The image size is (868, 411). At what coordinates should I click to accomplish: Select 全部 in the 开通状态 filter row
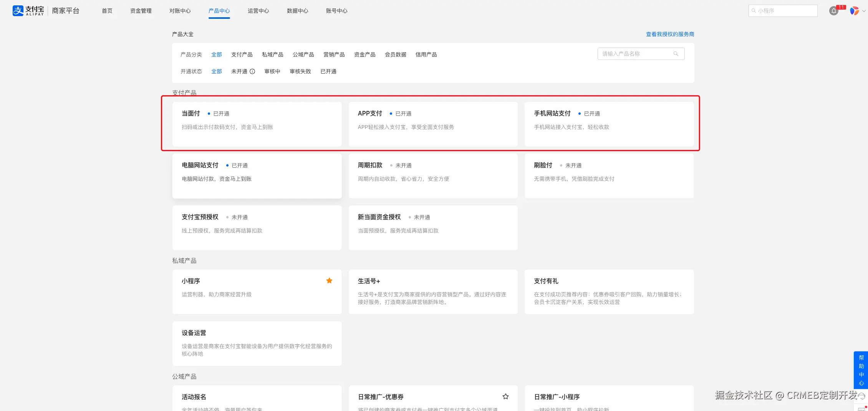[x=217, y=71]
